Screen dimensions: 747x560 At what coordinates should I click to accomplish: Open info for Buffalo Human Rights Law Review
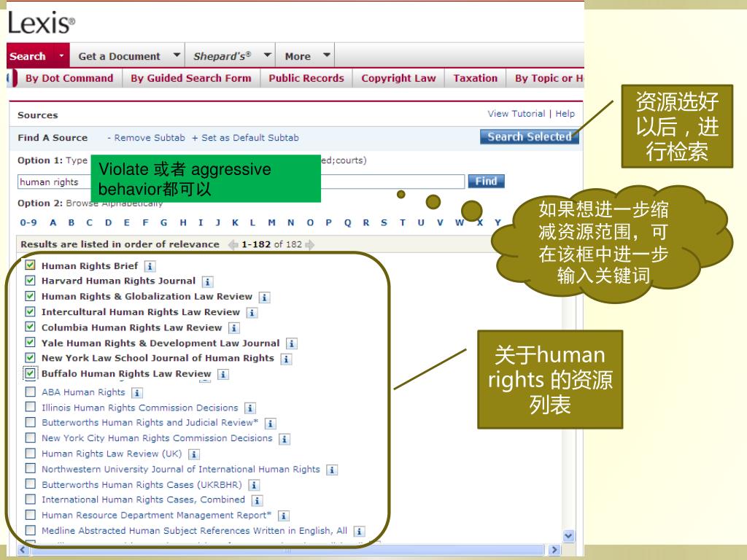pyautogui.click(x=223, y=374)
